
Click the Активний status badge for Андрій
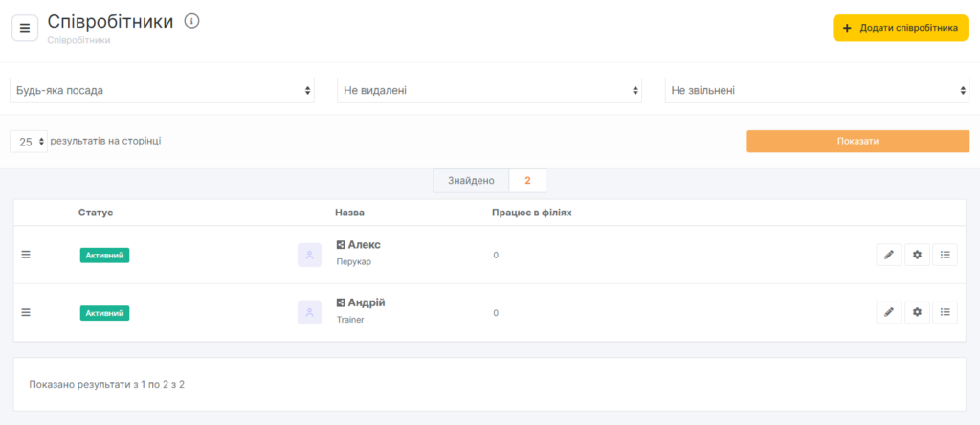(x=104, y=313)
